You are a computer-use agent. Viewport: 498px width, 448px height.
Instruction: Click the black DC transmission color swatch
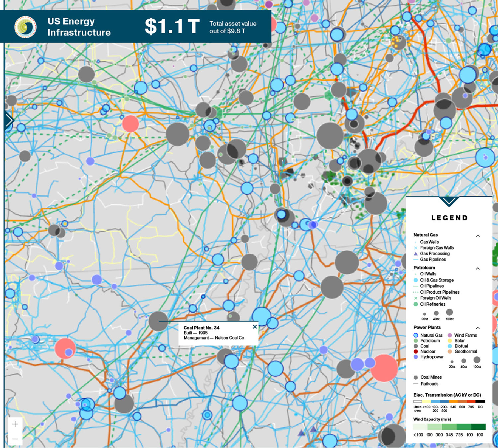click(x=480, y=402)
